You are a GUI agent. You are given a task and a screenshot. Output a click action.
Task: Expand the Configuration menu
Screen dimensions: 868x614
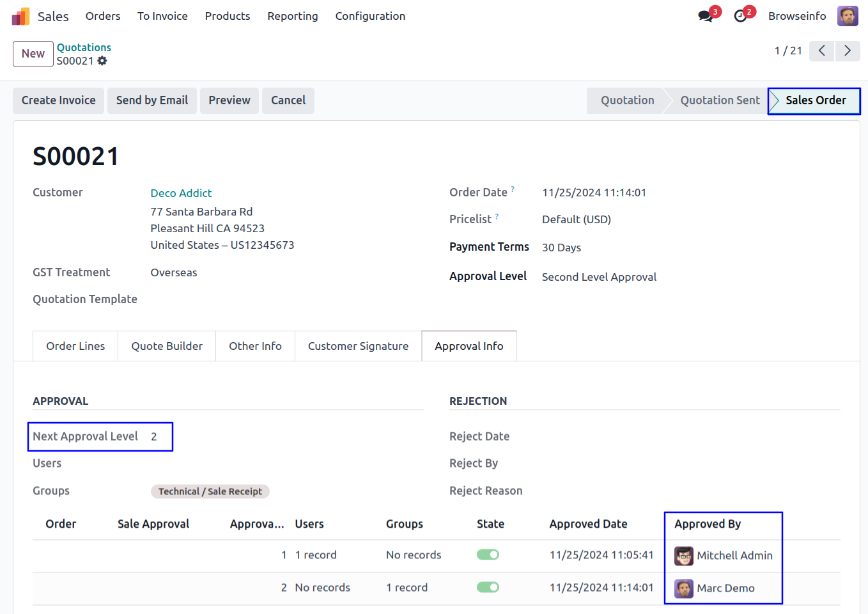point(370,16)
